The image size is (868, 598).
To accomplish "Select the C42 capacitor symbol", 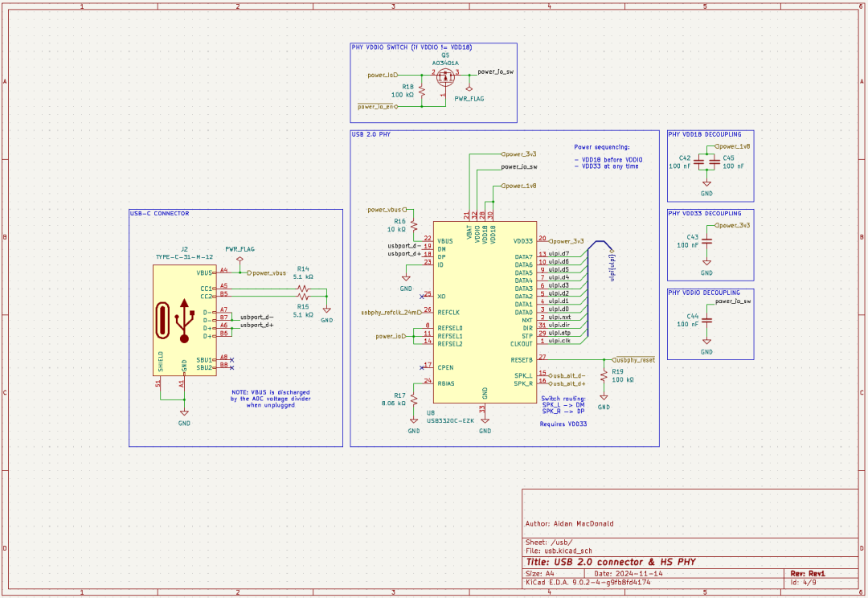I will (x=698, y=162).
